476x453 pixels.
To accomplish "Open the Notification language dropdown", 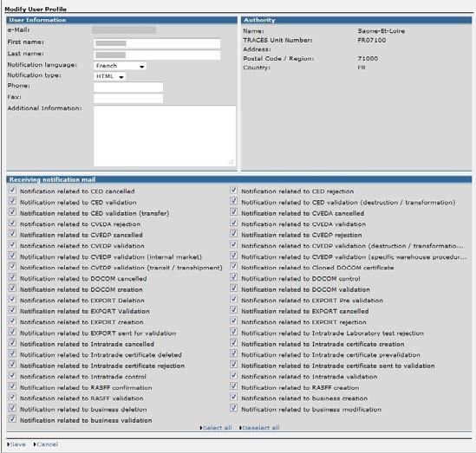I will (x=120, y=66).
